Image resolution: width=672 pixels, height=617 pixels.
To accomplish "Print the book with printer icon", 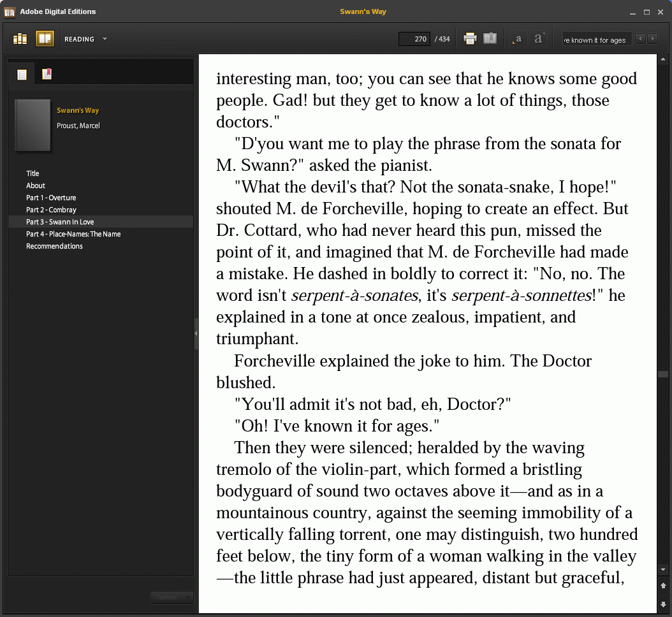I will [x=470, y=39].
